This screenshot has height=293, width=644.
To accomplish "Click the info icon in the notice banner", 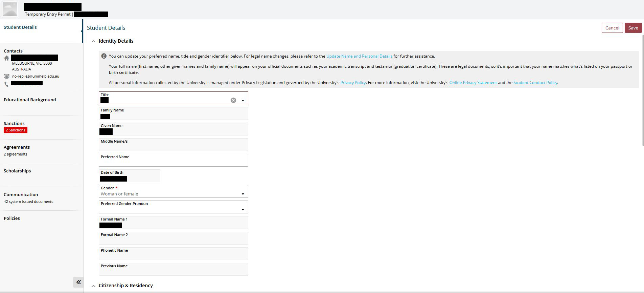I will click(x=104, y=56).
